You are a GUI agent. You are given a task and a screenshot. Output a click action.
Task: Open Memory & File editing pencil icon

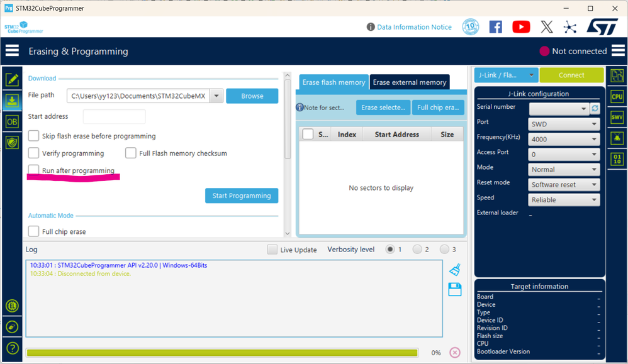point(12,80)
